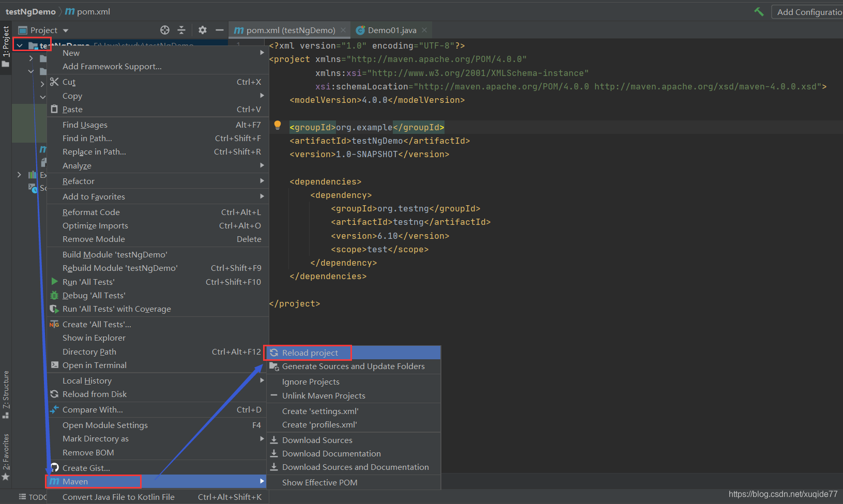Click the Paste clipboard icon
The width and height of the screenshot is (843, 504).
pos(54,109)
